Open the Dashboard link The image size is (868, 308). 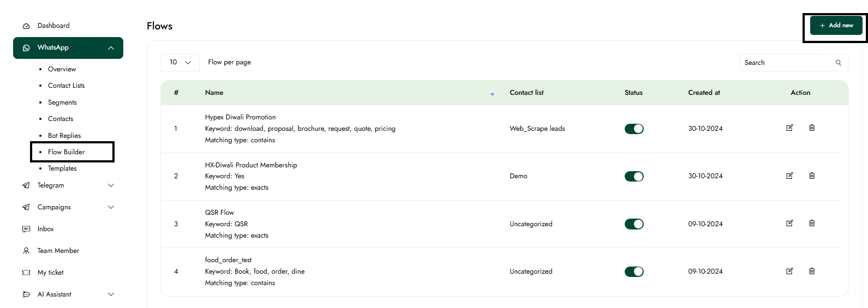click(x=53, y=26)
